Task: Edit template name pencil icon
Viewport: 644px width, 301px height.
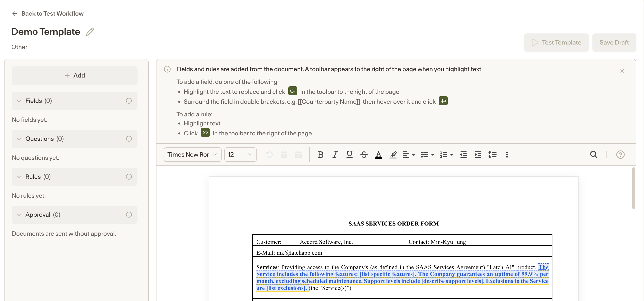Action: point(90,32)
